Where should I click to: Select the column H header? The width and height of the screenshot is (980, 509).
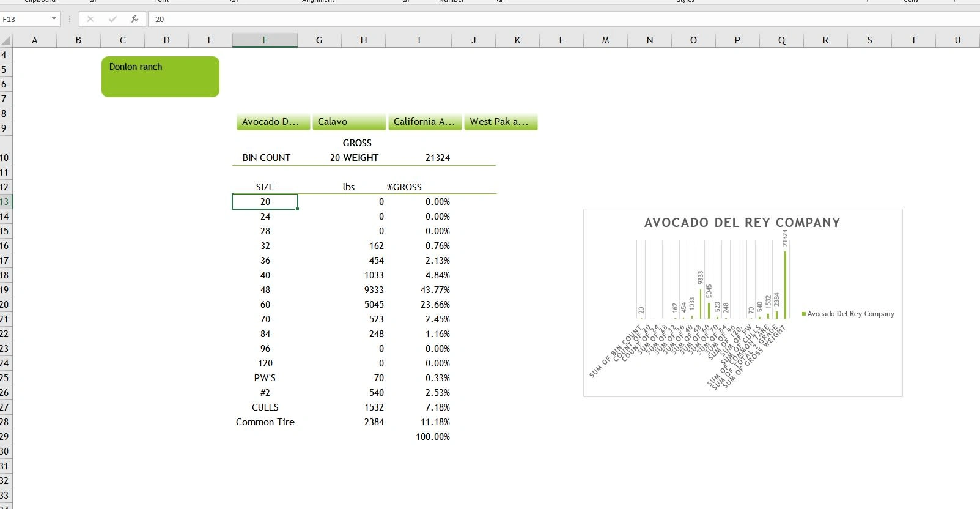364,40
